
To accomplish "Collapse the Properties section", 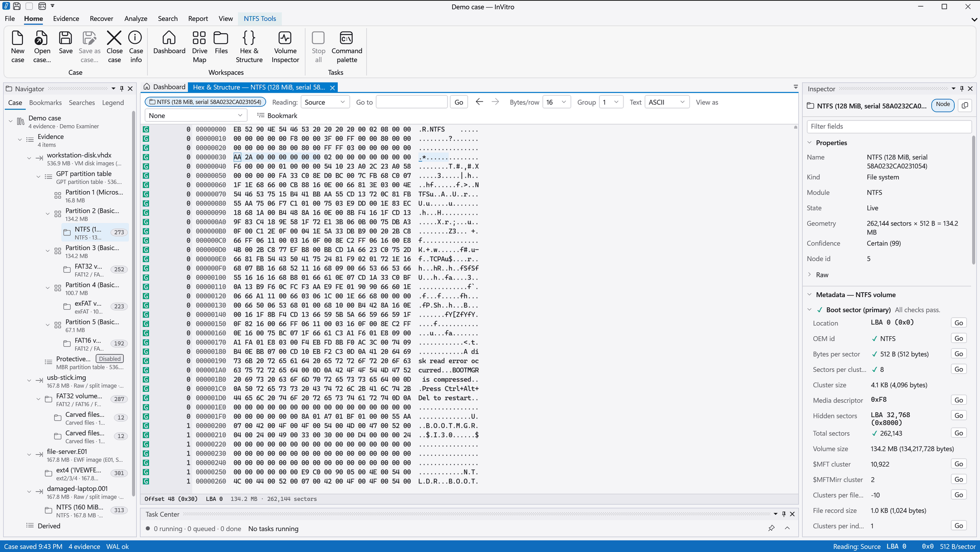I will [809, 143].
